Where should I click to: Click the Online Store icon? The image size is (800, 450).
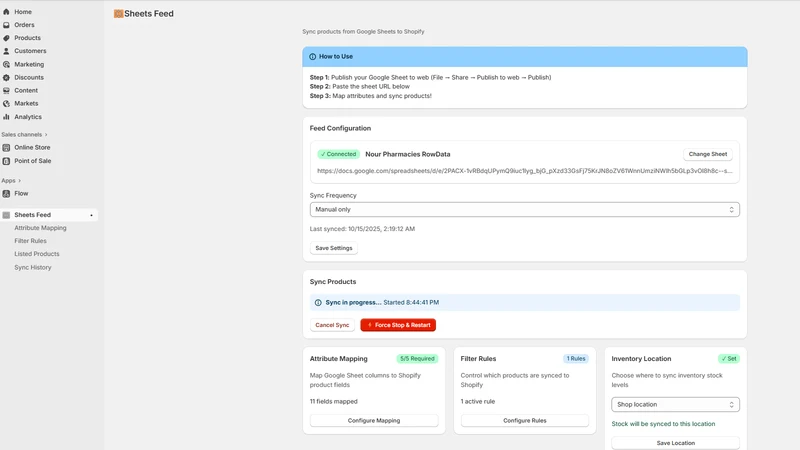point(6,147)
